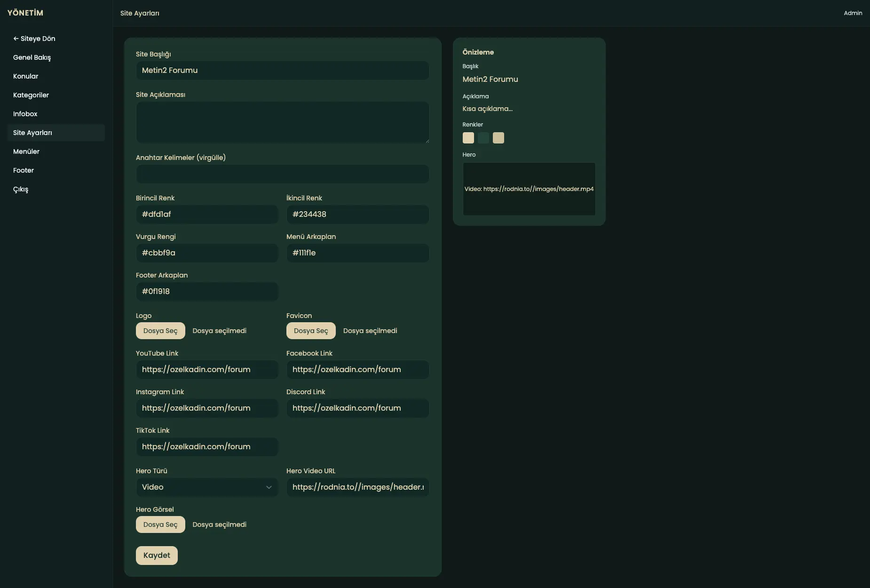Focus the Site Başlığı text field
Viewport: 870px width, 588px height.
[282, 70]
